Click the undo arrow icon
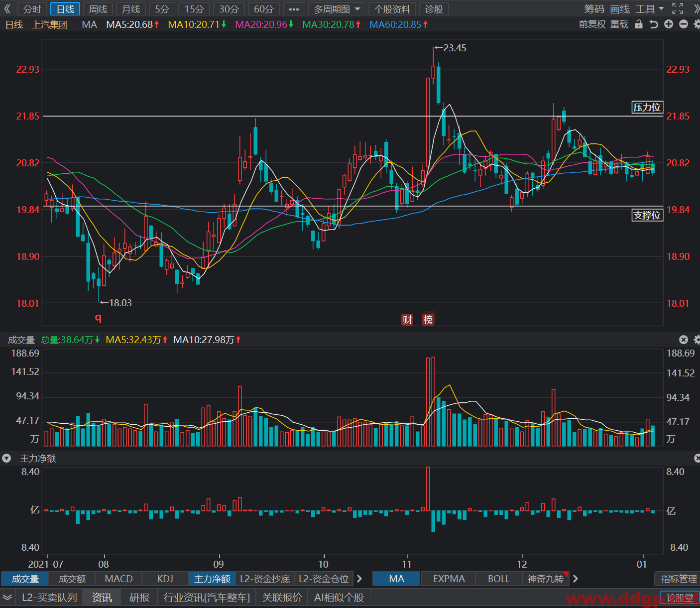 pos(654,24)
